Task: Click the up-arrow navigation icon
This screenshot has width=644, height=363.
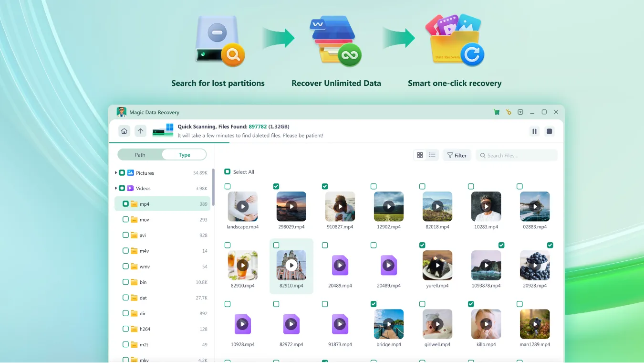Action: (140, 131)
